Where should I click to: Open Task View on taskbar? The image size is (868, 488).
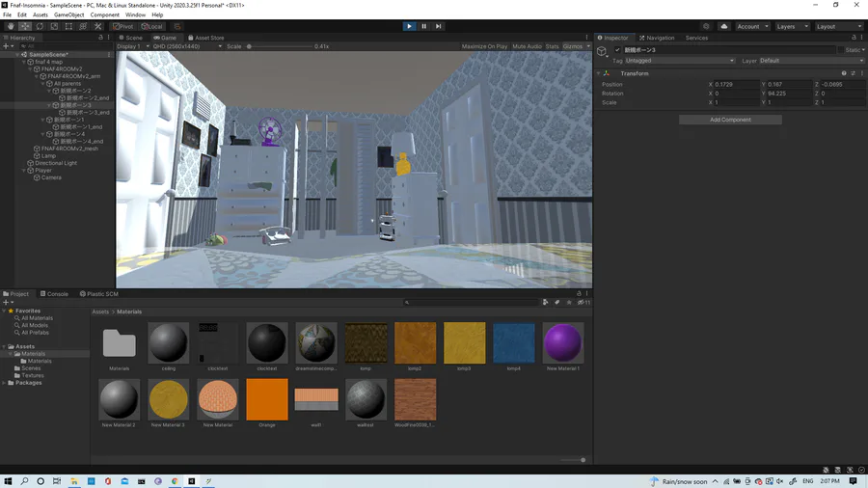(57, 481)
